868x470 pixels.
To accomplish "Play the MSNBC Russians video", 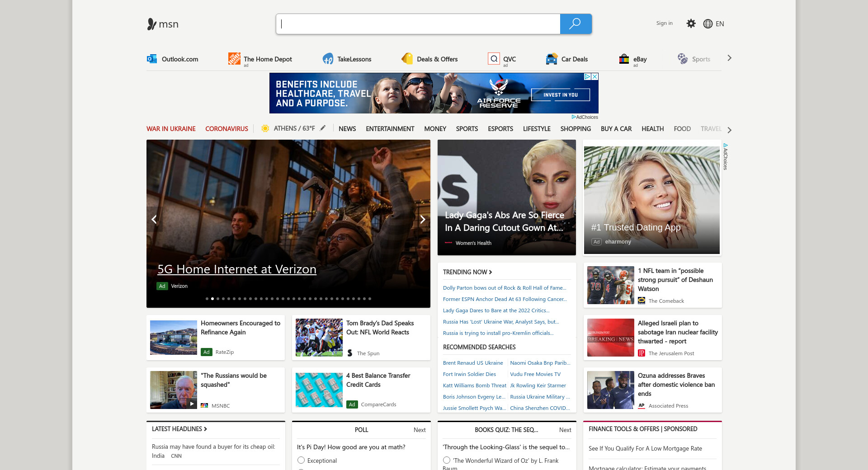I will [x=192, y=404].
